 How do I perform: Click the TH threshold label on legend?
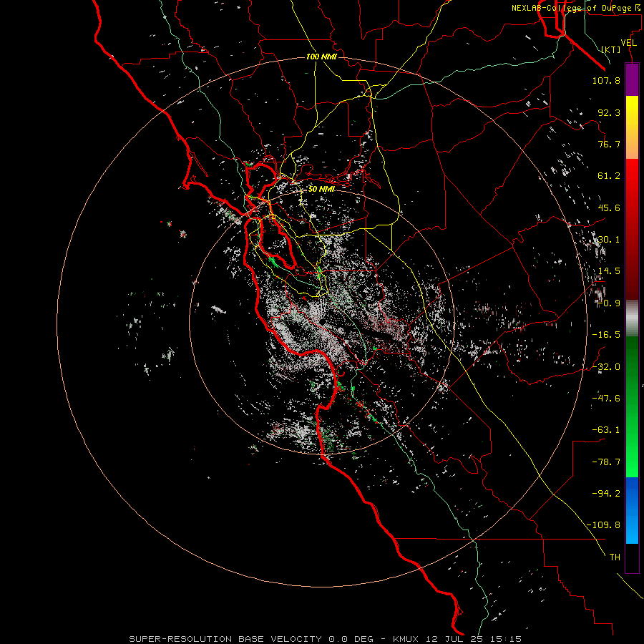pos(615,557)
